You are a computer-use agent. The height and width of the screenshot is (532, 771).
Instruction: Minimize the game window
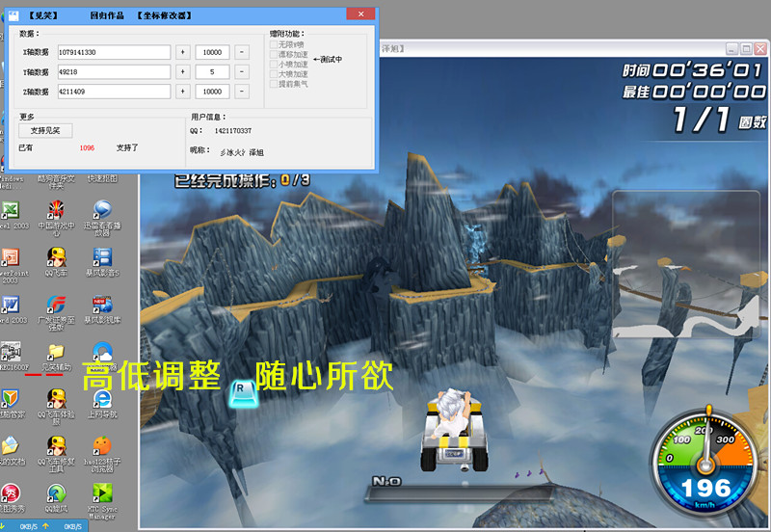pyautogui.click(x=731, y=49)
